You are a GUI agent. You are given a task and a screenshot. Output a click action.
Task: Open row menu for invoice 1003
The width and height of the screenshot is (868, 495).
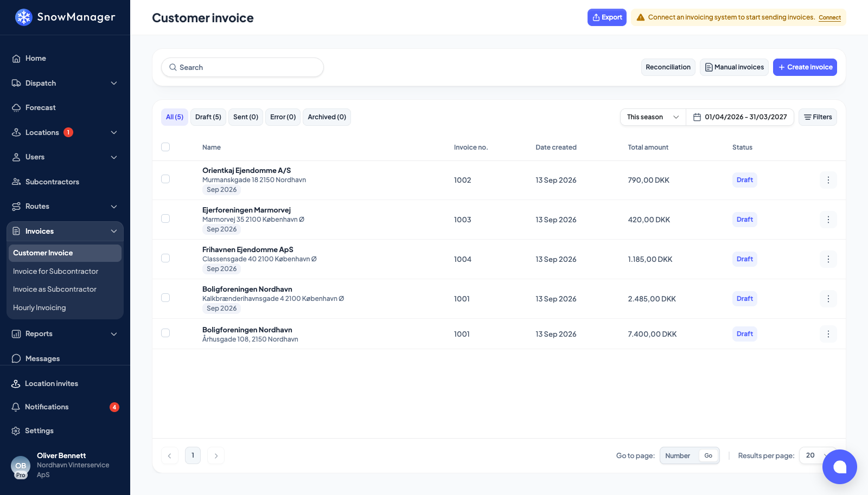pos(828,220)
